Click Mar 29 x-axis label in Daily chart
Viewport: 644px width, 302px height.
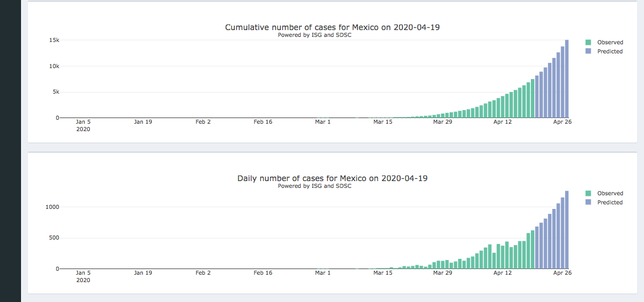442,272
